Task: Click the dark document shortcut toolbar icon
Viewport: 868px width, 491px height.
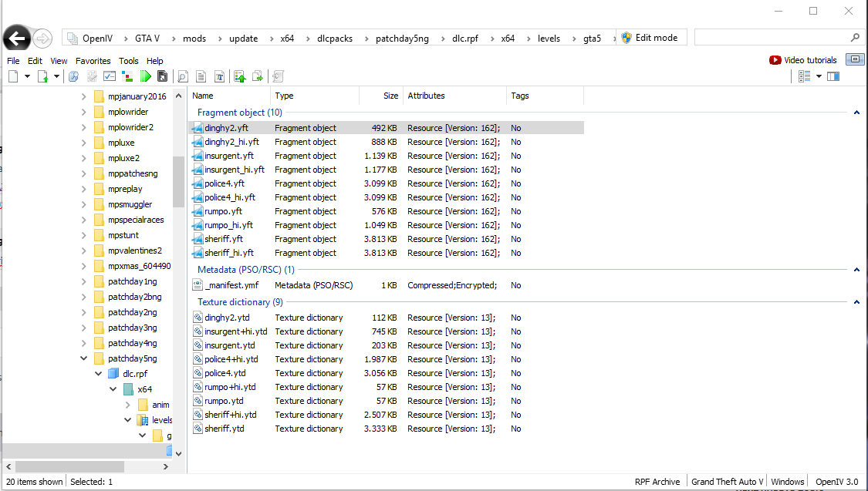Action: click(x=162, y=76)
